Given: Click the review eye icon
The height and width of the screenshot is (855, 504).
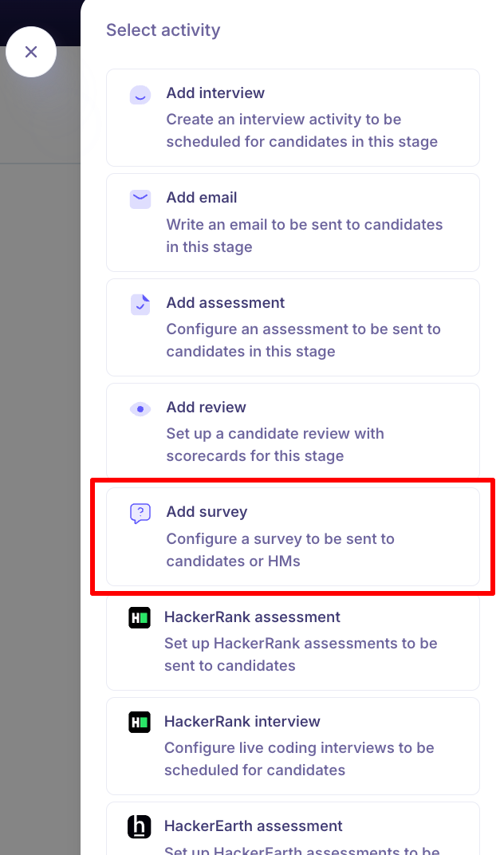Looking at the screenshot, I should [140, 409].
